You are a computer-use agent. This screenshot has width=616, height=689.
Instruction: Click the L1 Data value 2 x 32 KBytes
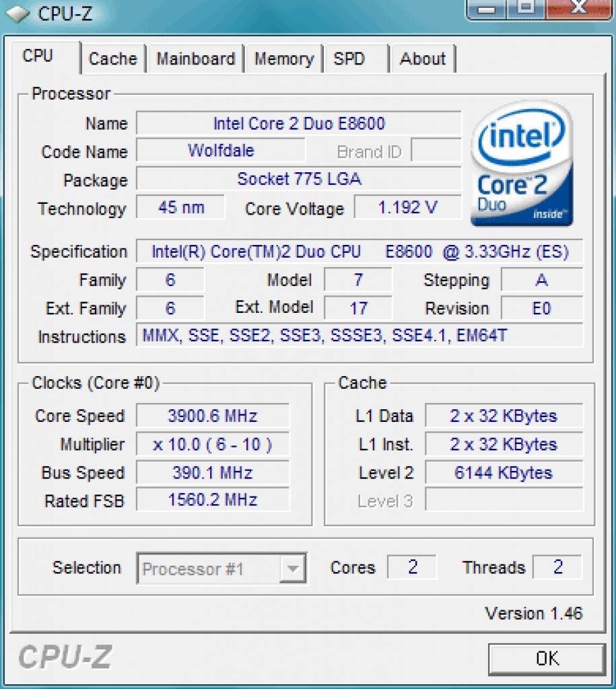click(x=504, y=416)
